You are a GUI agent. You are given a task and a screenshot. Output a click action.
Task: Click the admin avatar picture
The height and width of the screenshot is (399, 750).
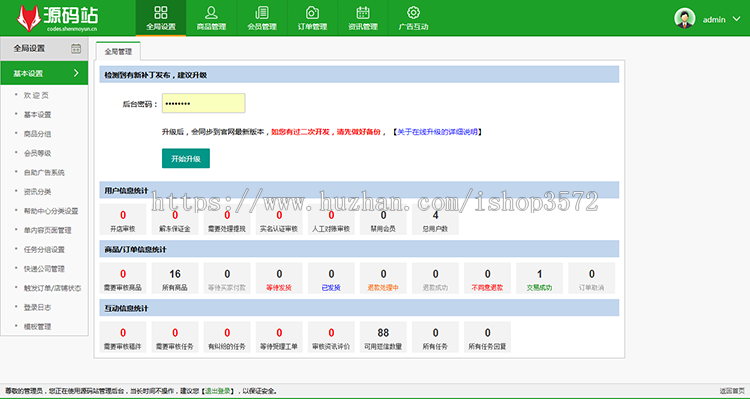pyautogui.click(x=684, y=19)
